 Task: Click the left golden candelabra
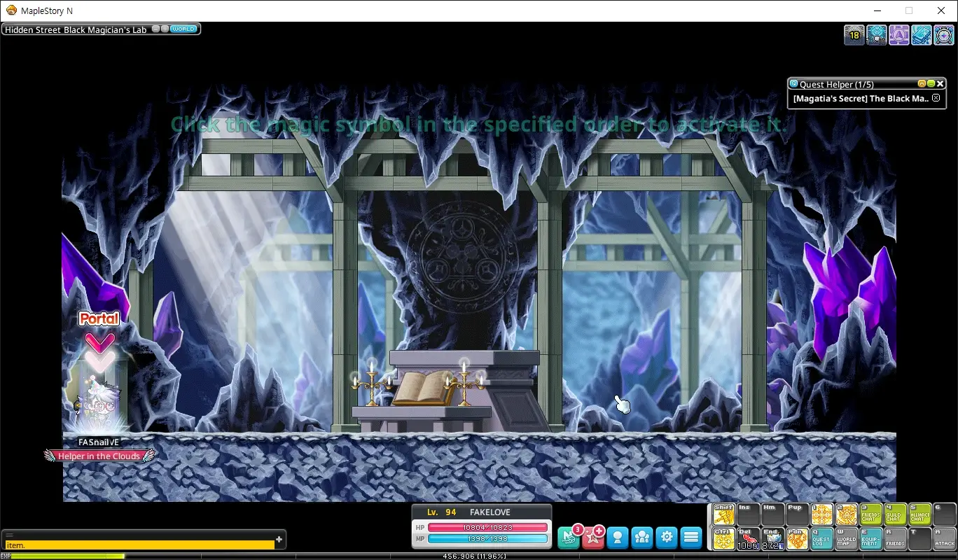(x=372, y=384)
